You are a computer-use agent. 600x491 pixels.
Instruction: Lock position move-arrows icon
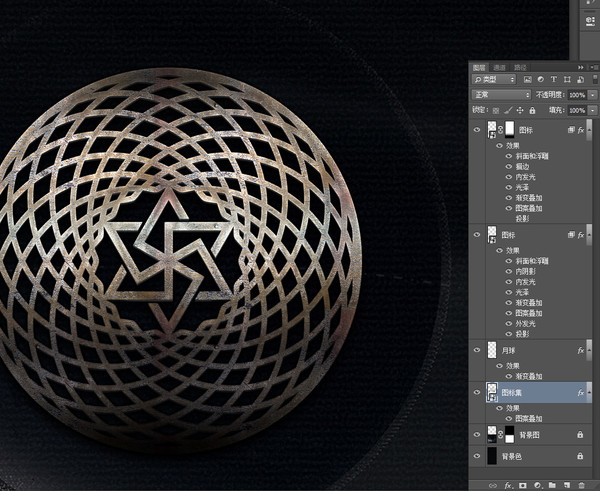click(x=520, y=111)
